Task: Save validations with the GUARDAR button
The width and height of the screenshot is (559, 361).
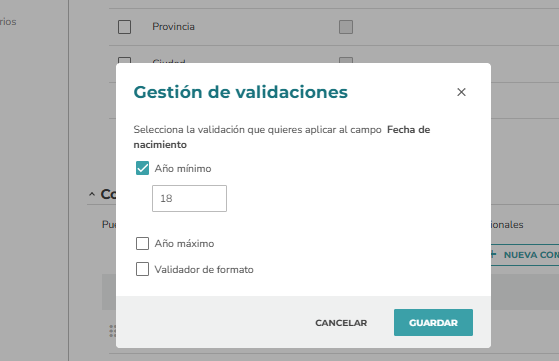Action: pos(433,323)
